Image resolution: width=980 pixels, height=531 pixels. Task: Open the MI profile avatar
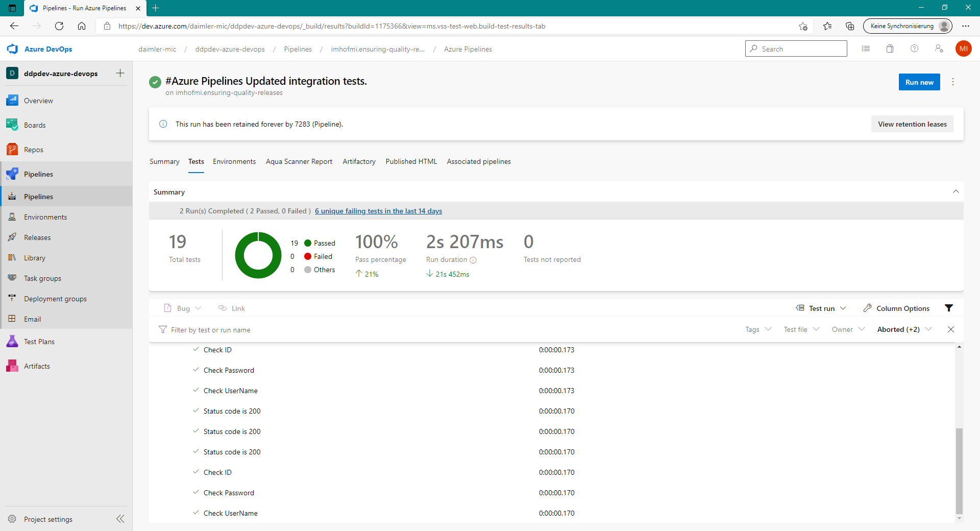coord(963,49)
